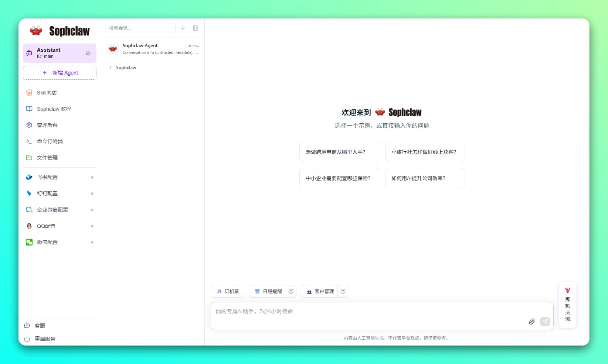Screen dimensions: 608x364
Task: Select the 订机票 quick action
Action: (227, 291)
